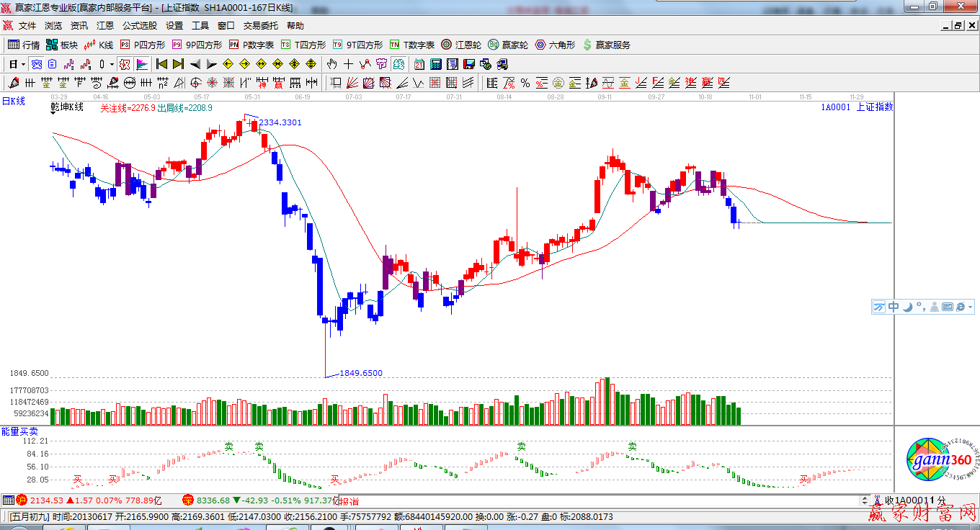Open 赢家服务 dollar-sign service button

click(x=606, y=45)
